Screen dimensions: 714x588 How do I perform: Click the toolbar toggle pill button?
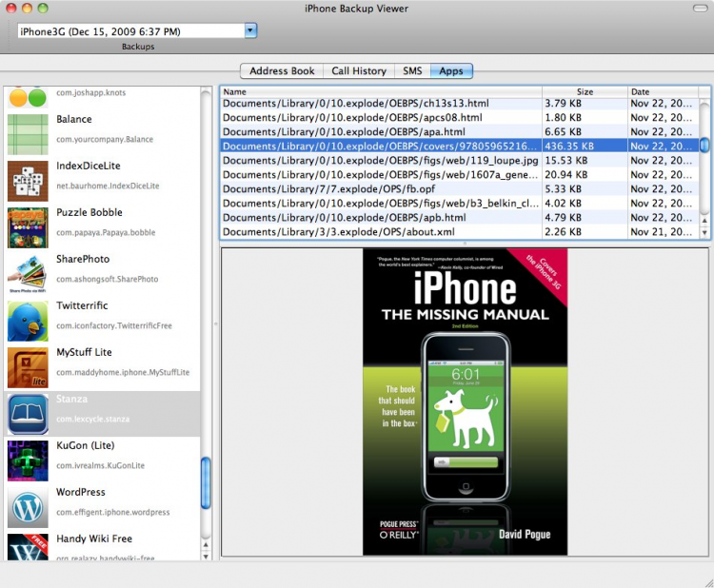(x=700, y=9)
